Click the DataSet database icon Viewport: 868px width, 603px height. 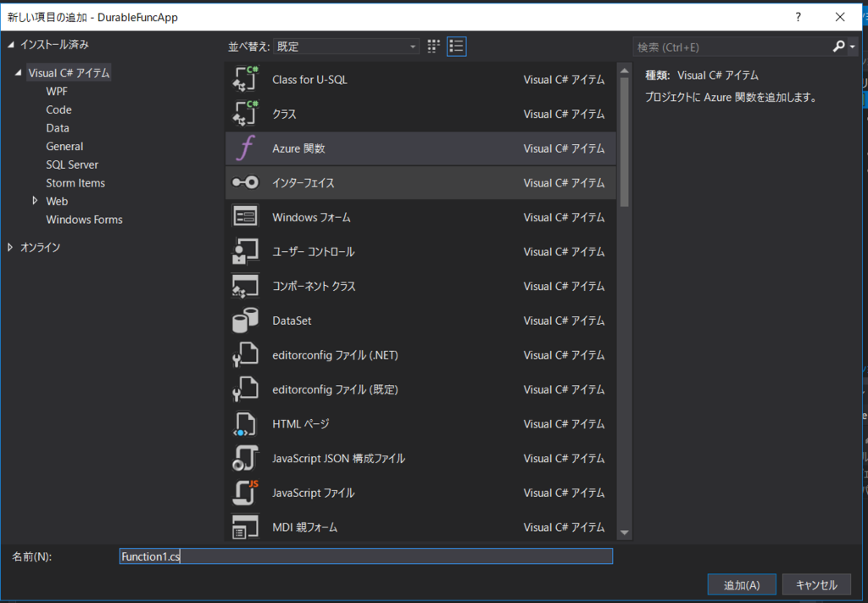click(x=245, y=320)
